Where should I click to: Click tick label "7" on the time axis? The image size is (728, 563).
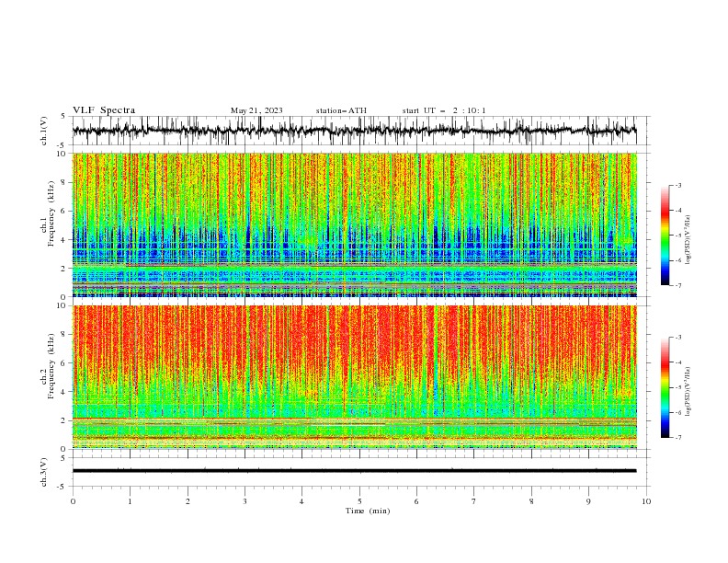click(x=474, y=501)
